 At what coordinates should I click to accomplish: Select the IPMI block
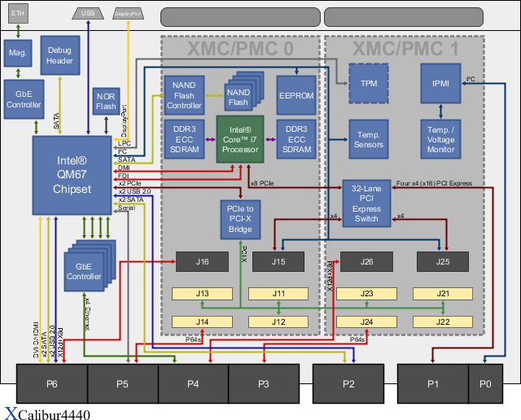(x=440, y=83)
